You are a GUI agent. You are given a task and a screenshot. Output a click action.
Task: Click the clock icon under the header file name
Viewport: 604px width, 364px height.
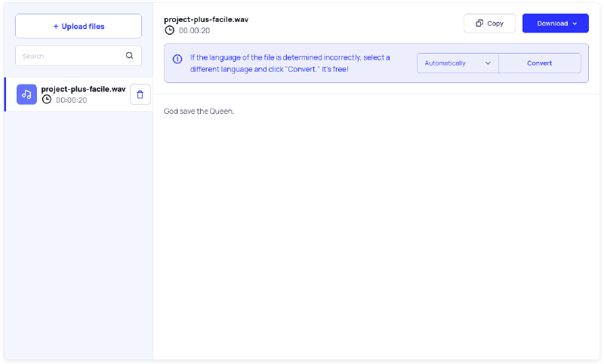point(169,31)
